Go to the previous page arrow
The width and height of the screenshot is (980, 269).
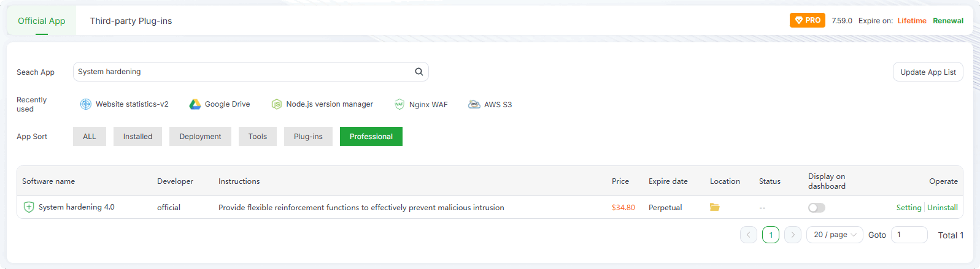748,235
